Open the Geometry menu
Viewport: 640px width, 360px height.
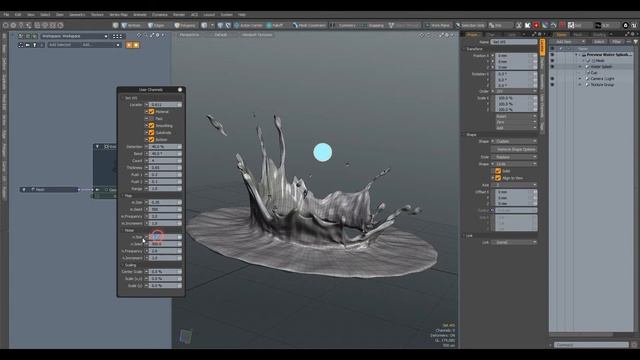(77, 15)
